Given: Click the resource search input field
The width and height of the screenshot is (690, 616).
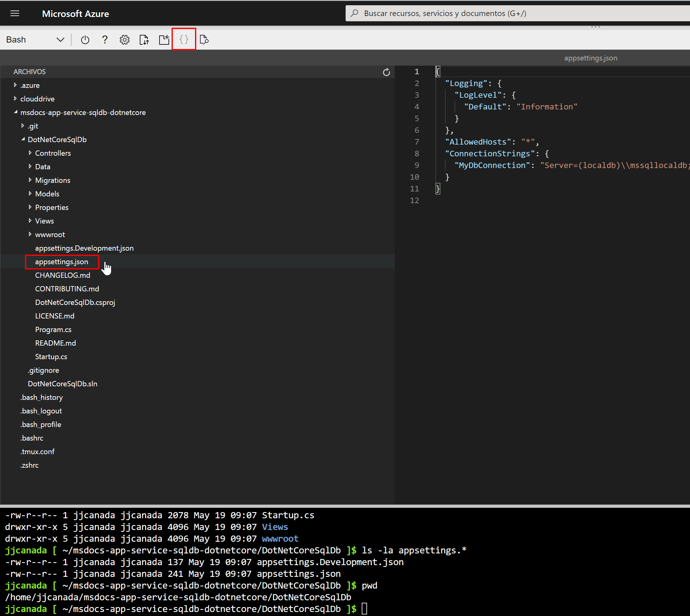Looking at the screenshot, I should [x=440, y=13].
